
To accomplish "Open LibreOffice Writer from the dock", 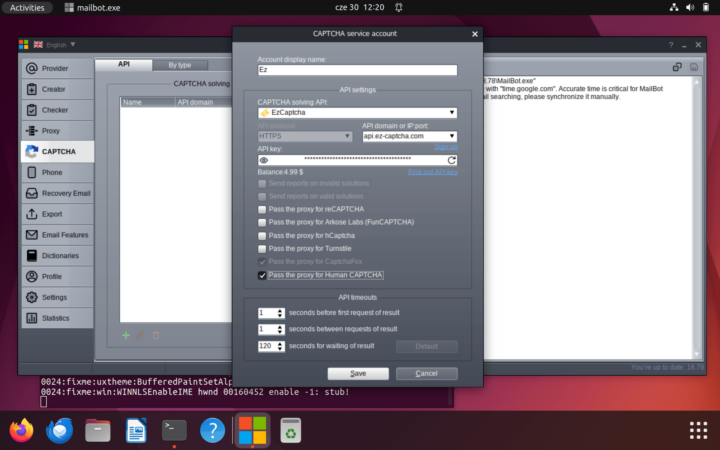I will click(136, 430).
